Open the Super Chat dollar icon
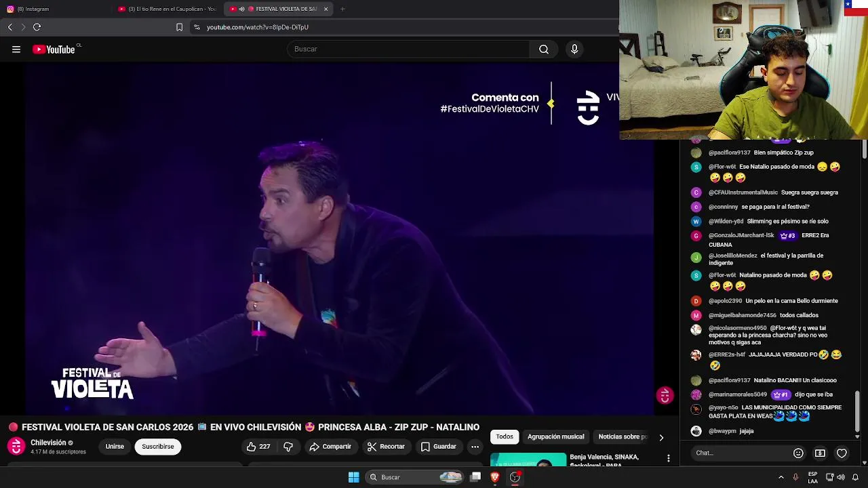This screenshot has height=488, width=868. (x=820, y=453)
